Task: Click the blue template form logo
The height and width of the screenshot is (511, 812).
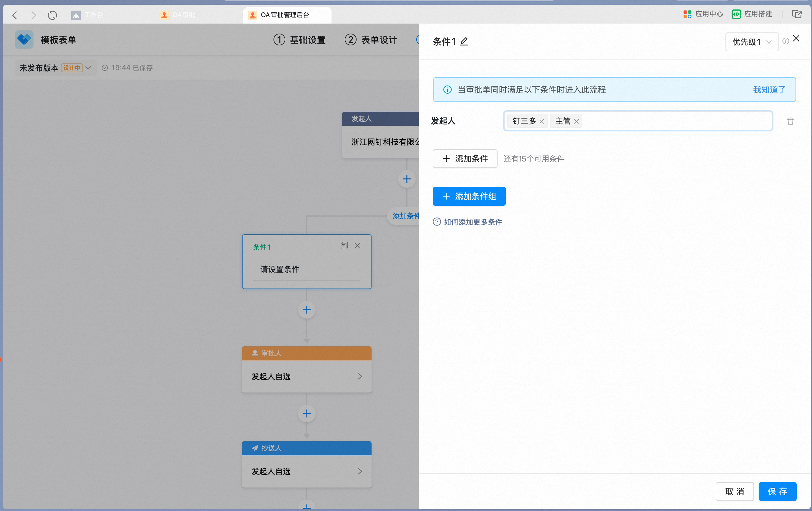Action: [24, 39]
